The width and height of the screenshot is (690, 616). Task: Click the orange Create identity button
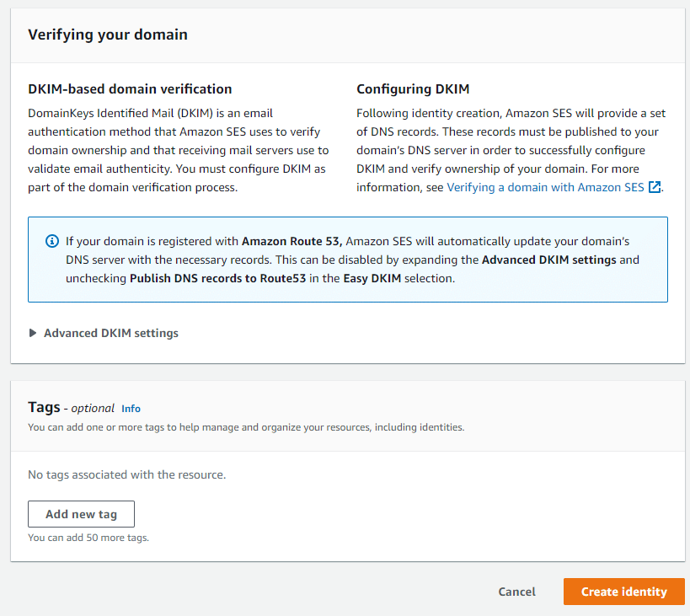point(623,592)
